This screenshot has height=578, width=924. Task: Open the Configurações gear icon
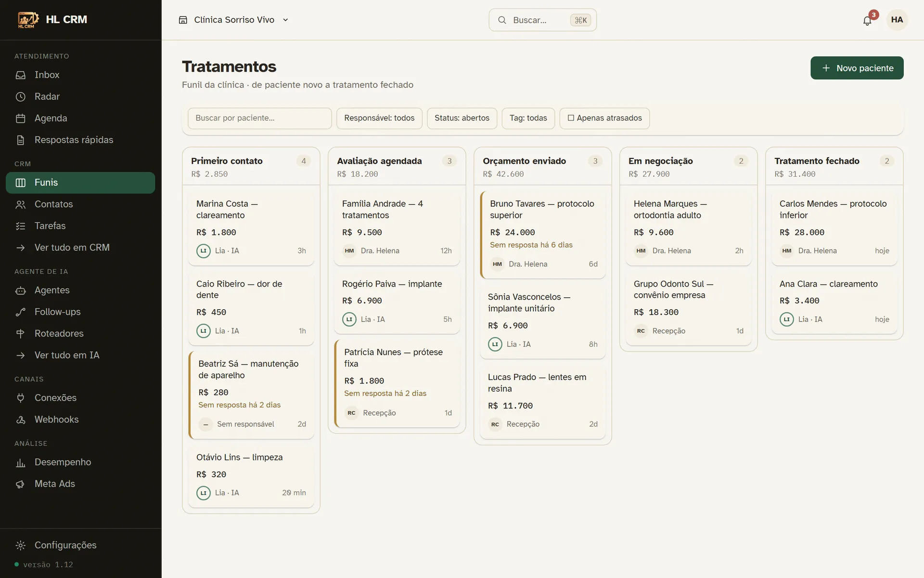[20, 545]
